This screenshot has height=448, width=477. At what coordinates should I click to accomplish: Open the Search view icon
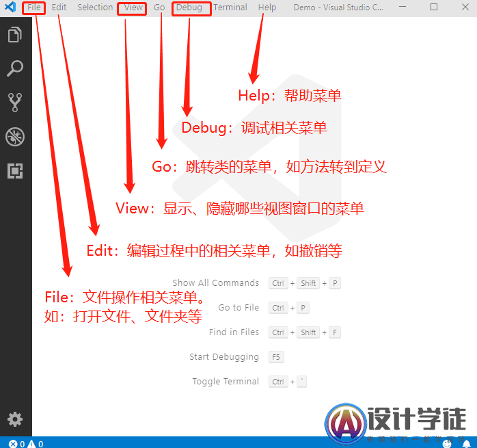15,68
